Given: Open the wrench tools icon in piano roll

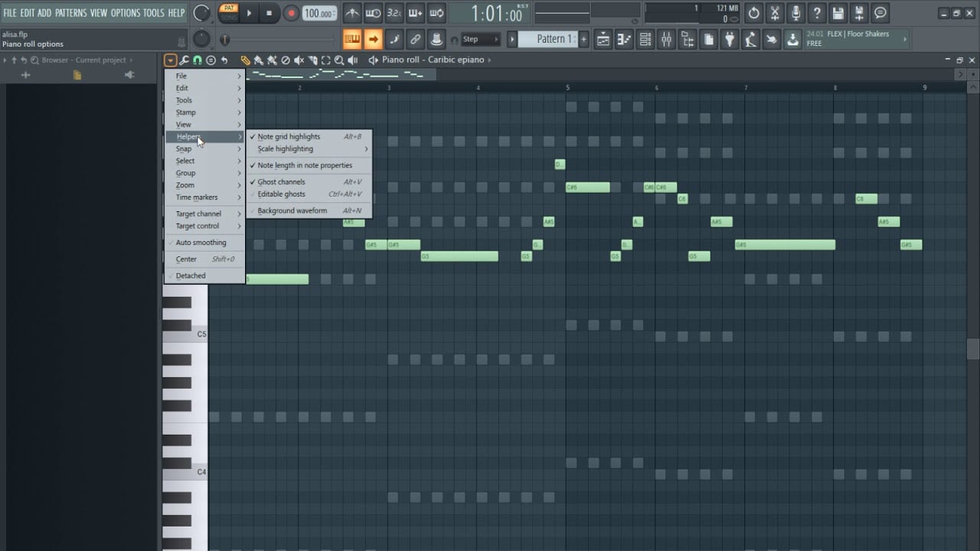Looking at the screenshot, I should point(184,60).
